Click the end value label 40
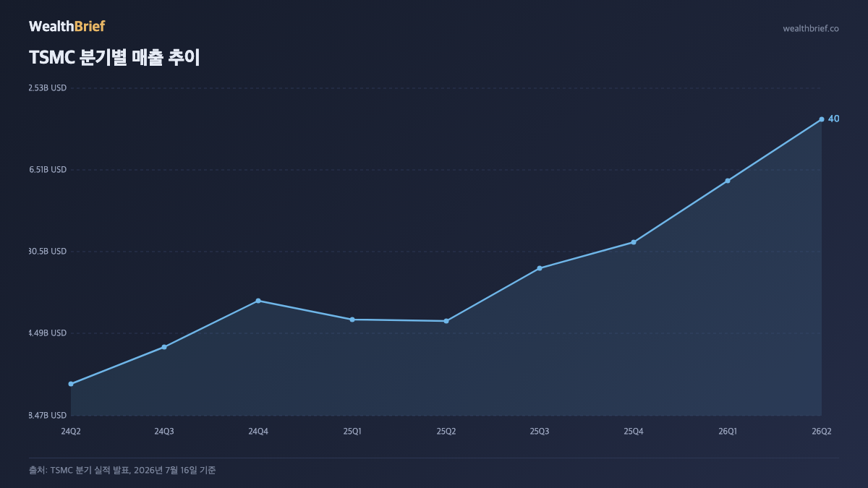This screenshot has width=868, height=488. [833, 119]
